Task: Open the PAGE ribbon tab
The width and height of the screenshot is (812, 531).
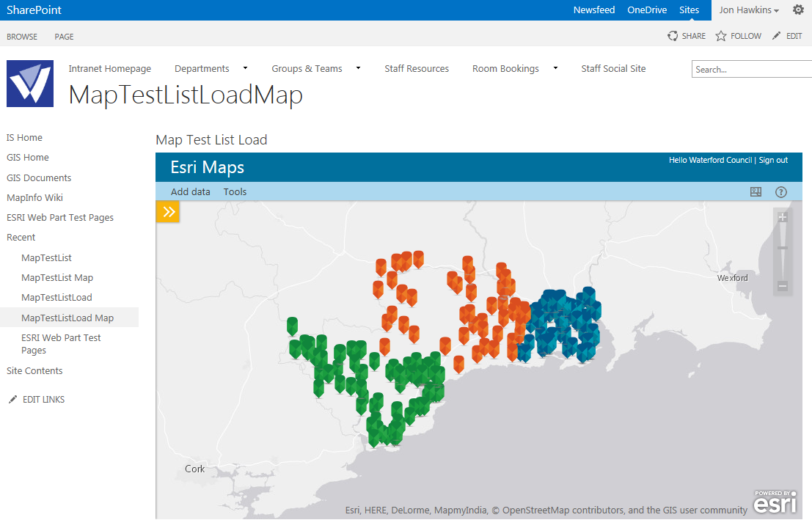Action: (65, 37)
